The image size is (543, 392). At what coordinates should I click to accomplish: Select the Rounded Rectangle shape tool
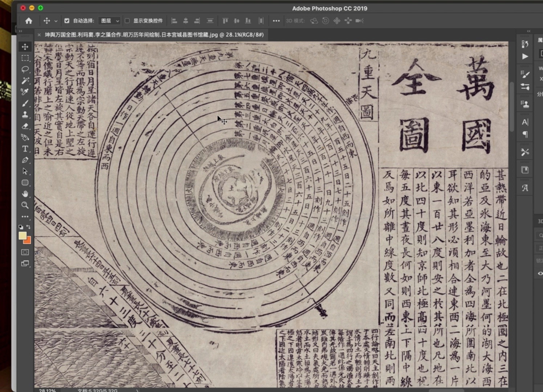[x=25, y=183]
